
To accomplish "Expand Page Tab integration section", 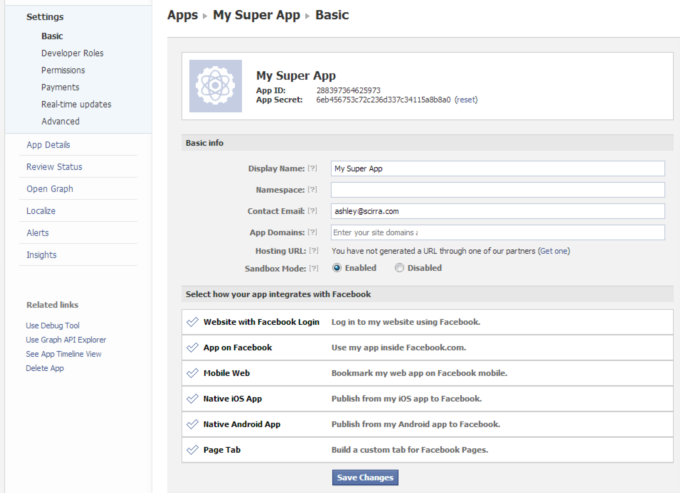I will (427, 450).
